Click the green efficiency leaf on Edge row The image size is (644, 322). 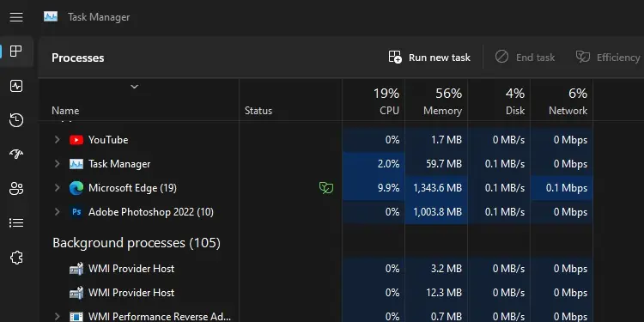(x=326, y=188)
